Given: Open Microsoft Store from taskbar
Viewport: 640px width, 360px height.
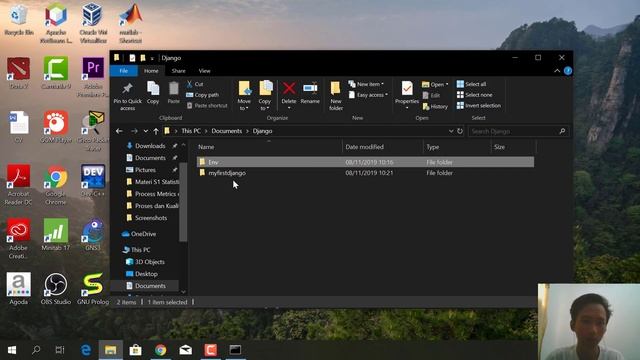Looking at the screenshot, I should coord(135,350).
